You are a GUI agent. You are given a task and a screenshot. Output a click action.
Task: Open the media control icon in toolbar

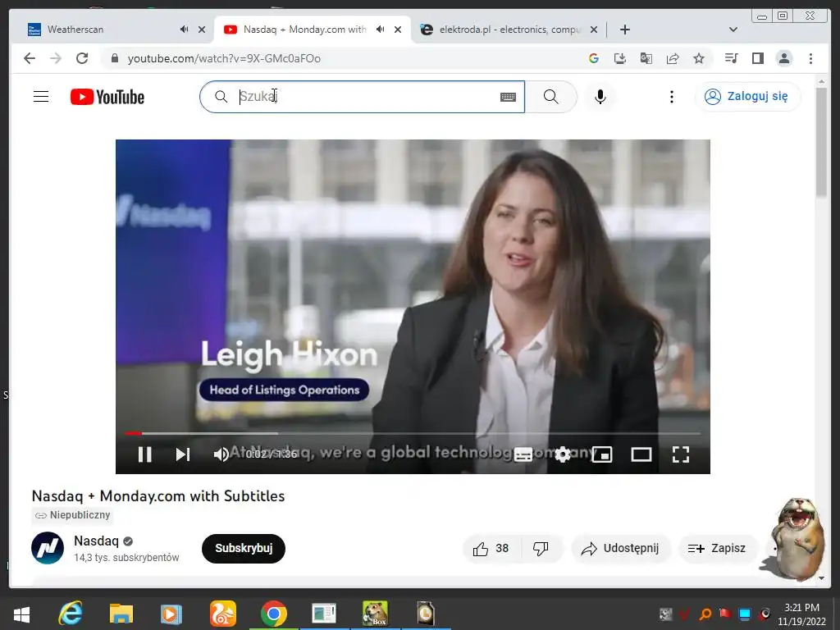[731, 58]
